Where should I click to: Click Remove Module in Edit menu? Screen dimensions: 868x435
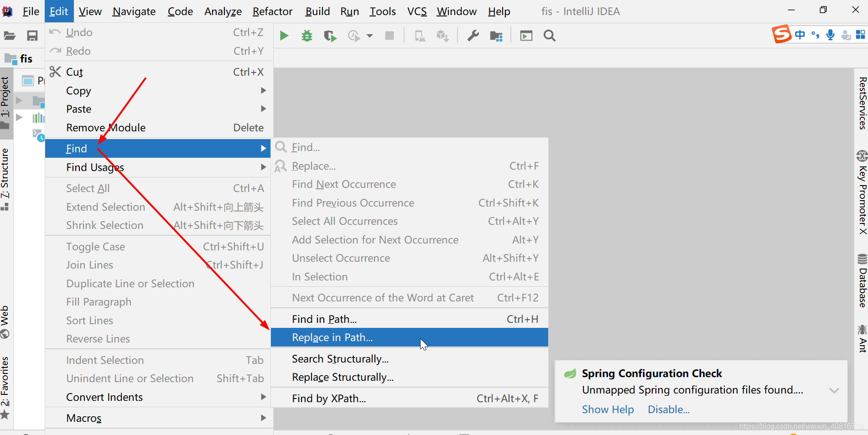(158, 128)
